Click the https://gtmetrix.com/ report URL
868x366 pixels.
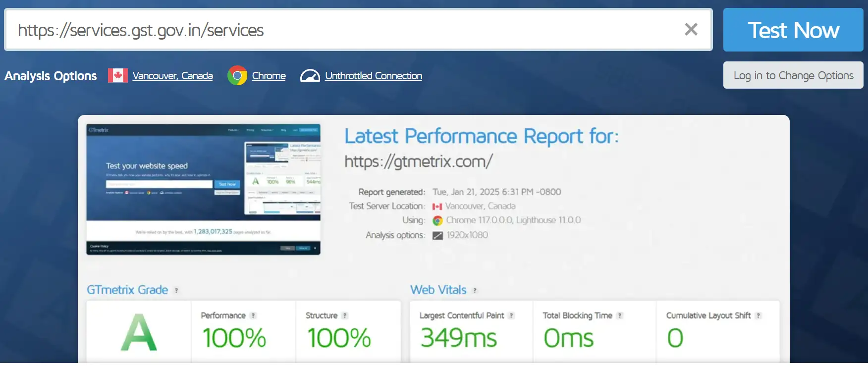(419, 161)
